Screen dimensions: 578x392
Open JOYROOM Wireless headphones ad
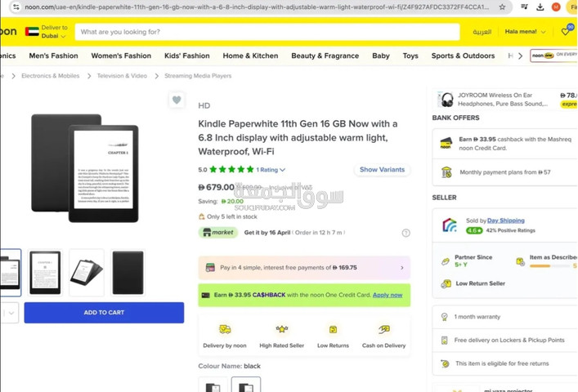pos(505,100)
